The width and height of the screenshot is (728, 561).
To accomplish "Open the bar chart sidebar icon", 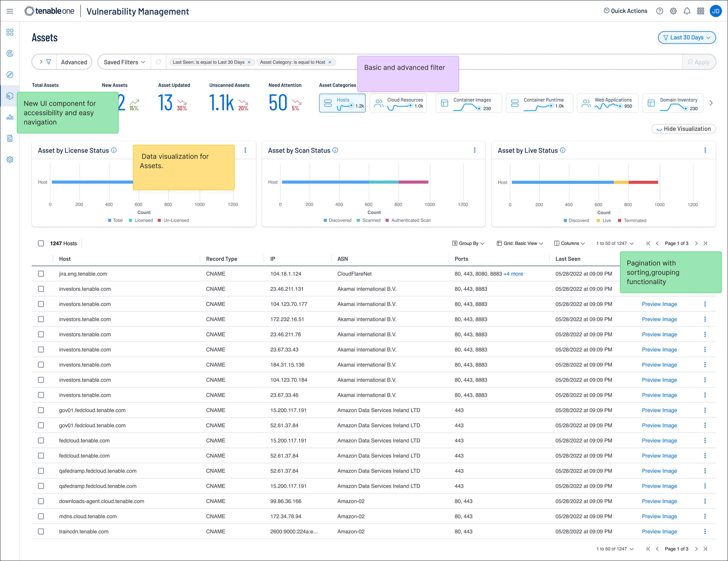I will tap(10, 117).
